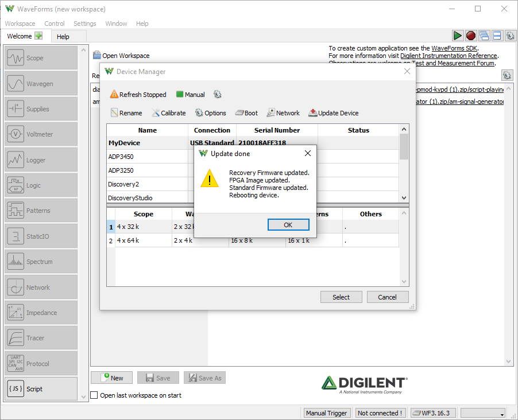Click Update Device
Image resolution: width=518 pixels, height=420 pixels.
333,113
